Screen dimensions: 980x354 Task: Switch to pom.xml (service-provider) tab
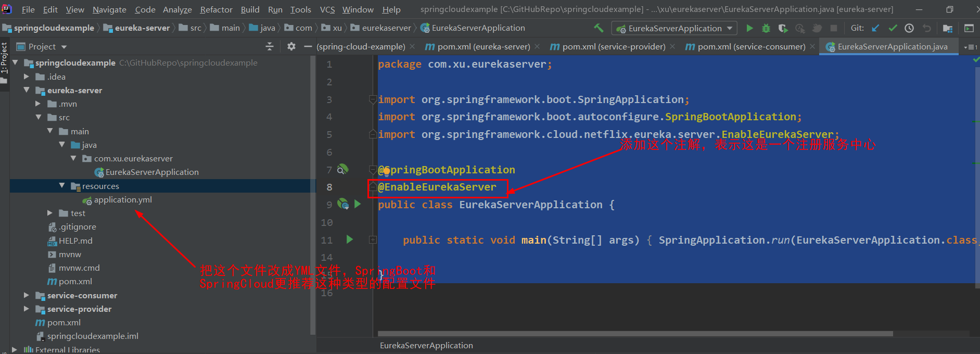[614, 47]
